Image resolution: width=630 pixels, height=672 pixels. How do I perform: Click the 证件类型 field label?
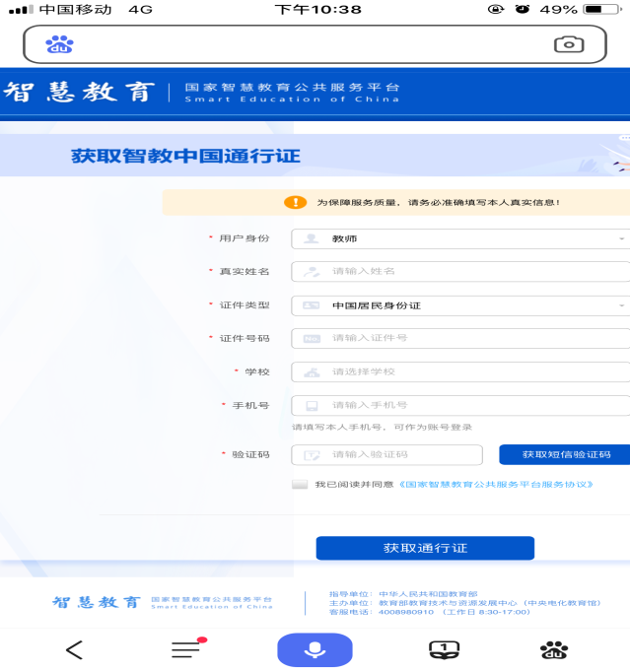(245, 305)
